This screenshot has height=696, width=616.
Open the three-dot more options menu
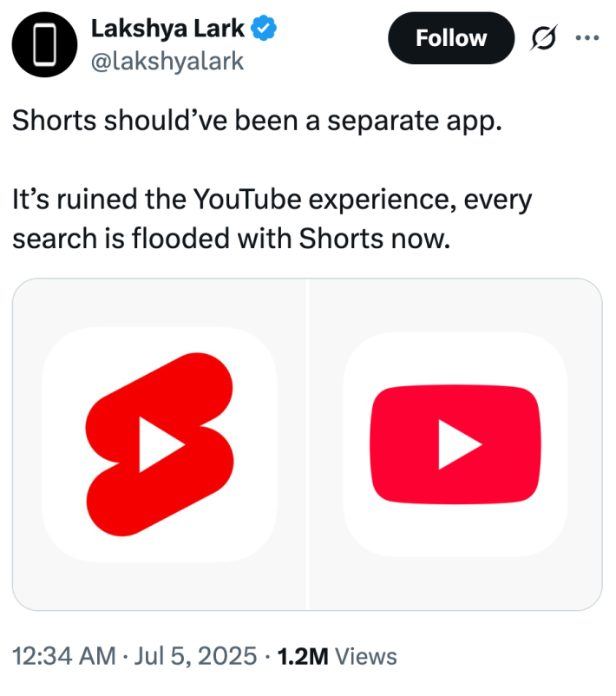click(x=588, y=38)
